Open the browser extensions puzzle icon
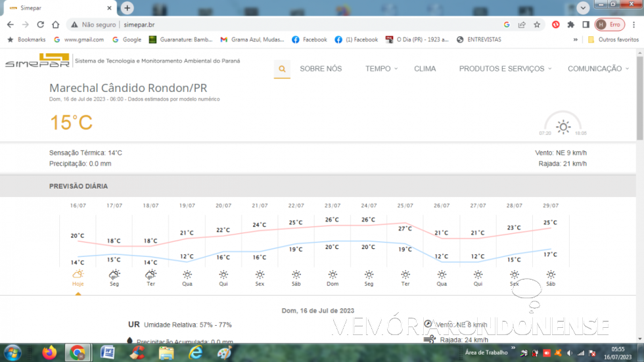The height and width of the screenshot is (362, 644). [x=570, y=24]
